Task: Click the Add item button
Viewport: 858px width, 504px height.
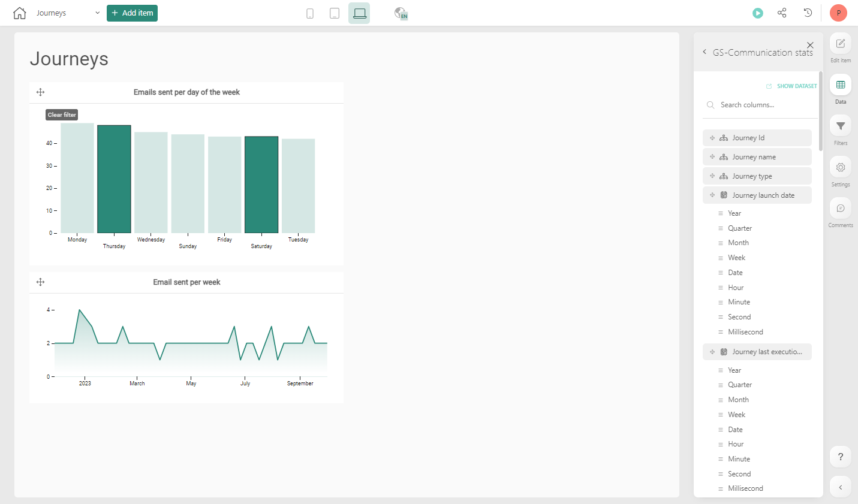Action: tap(132, 13)
